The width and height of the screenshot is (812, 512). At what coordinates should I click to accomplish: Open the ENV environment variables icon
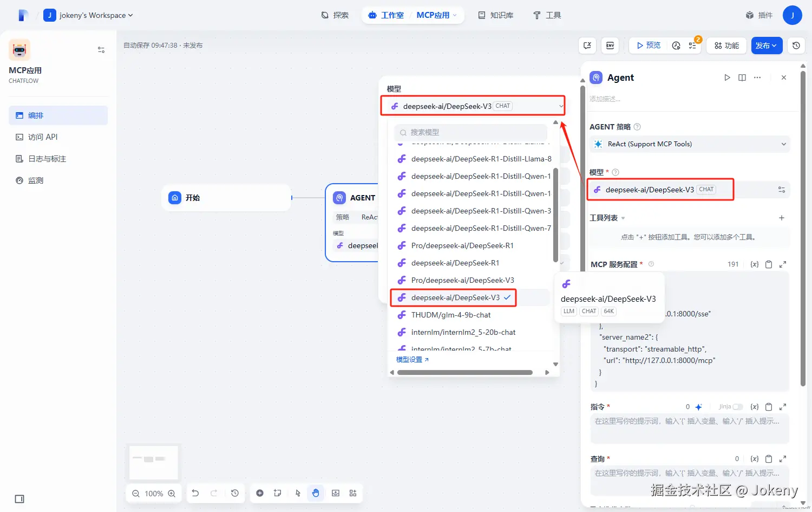(610, 46)
